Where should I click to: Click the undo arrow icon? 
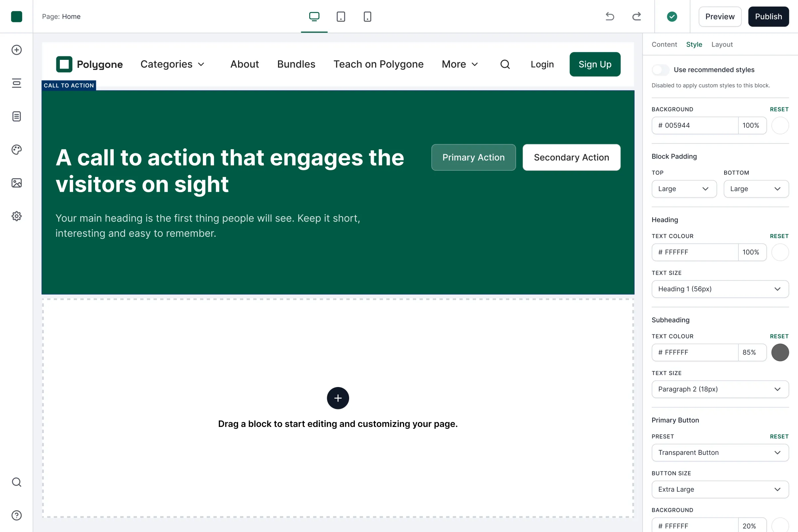[610, 16]
